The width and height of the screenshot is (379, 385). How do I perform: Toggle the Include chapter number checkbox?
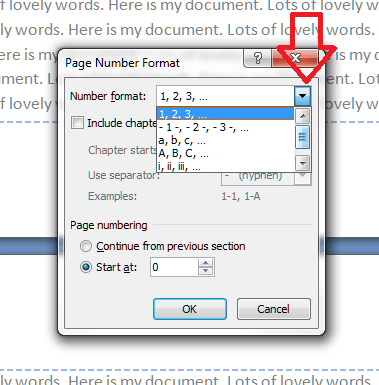point(77,123)
